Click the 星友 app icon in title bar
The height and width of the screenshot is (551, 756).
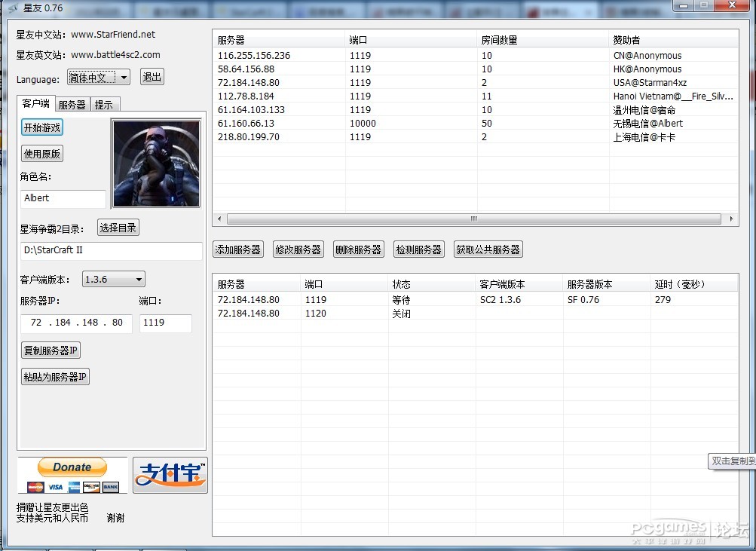[13, 8]
